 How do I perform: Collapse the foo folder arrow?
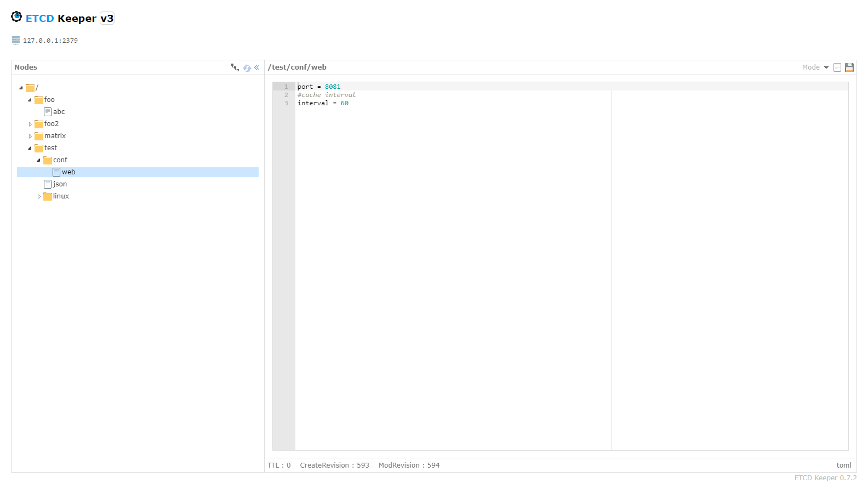[x=30, y=100]
